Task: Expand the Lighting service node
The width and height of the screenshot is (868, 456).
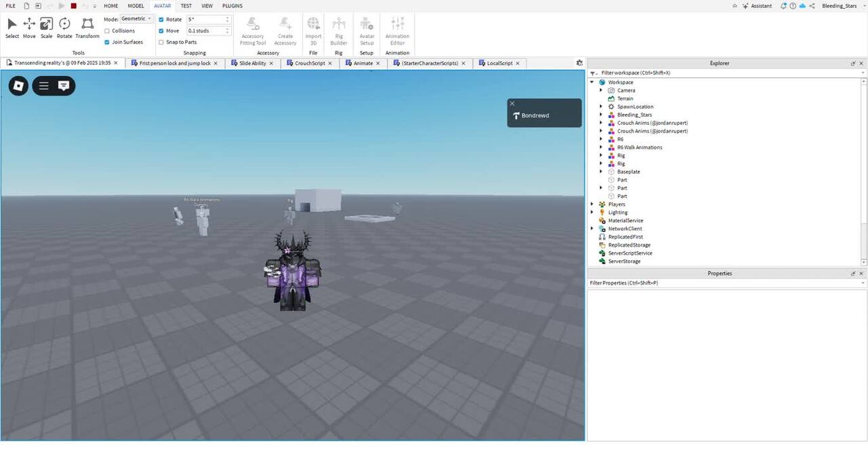Action: (592, 212)
